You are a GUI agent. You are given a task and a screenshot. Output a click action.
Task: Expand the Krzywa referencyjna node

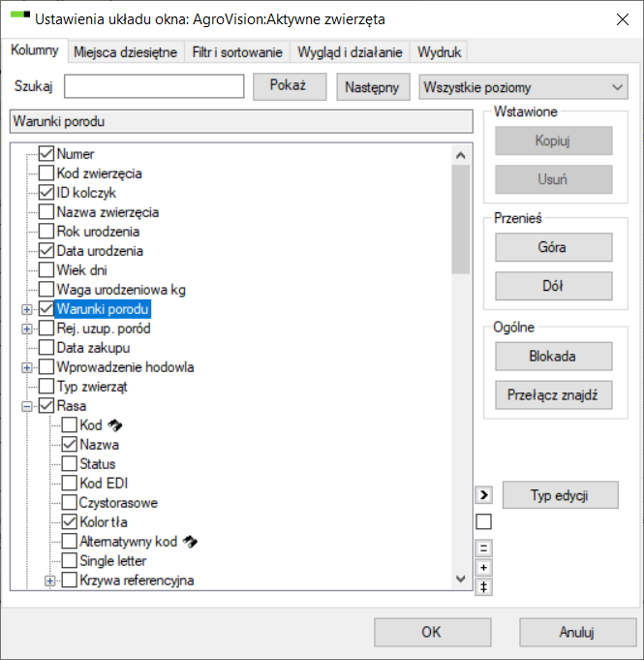[50, 581]
